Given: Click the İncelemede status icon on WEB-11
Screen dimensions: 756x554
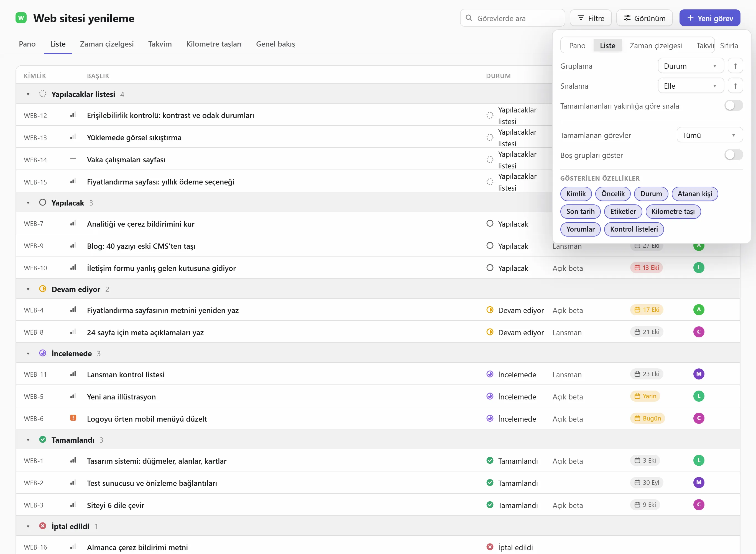Looking at the screenshot, I should coord(490,374).
